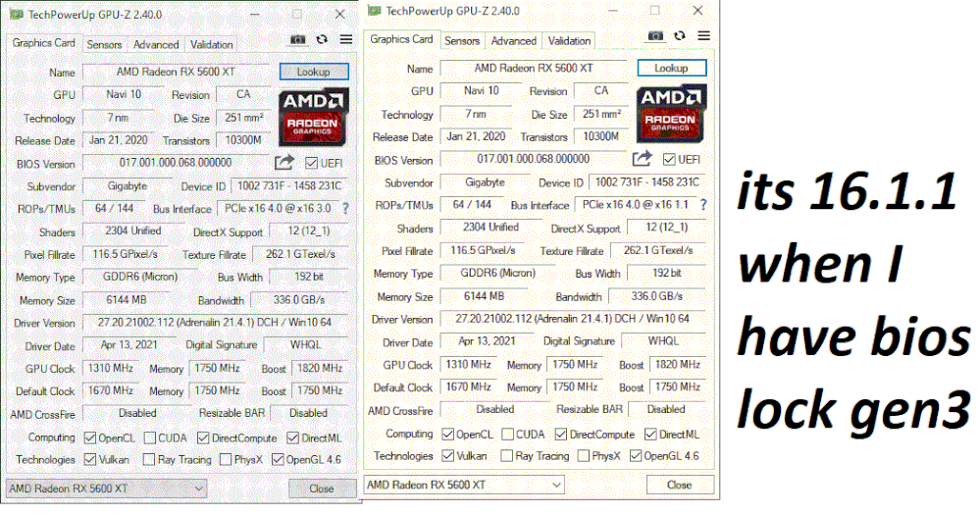Image resolution: width=980 pixels, height=515 pixels.
Task: Switch to Advanced tab in right window
Action: pos(513,40)
